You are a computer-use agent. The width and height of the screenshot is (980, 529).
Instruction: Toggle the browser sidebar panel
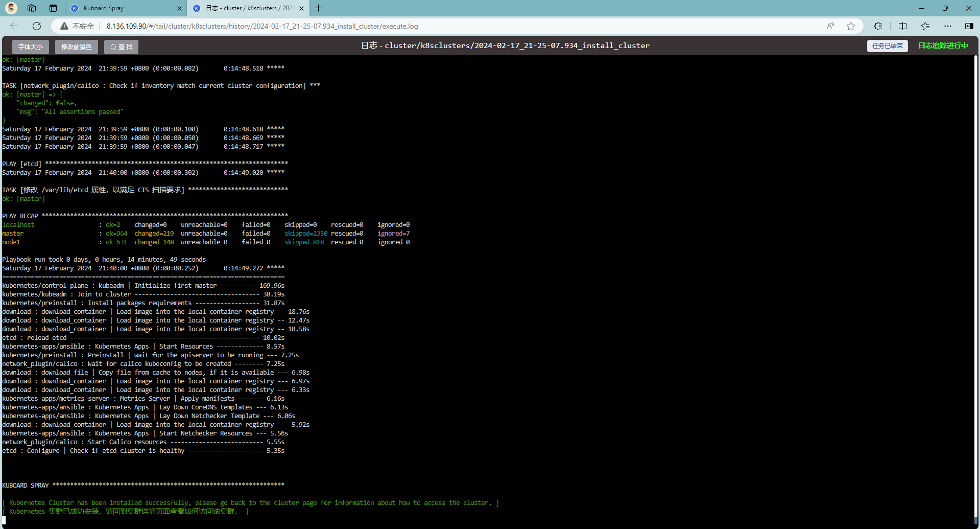[x=969, y=26]
